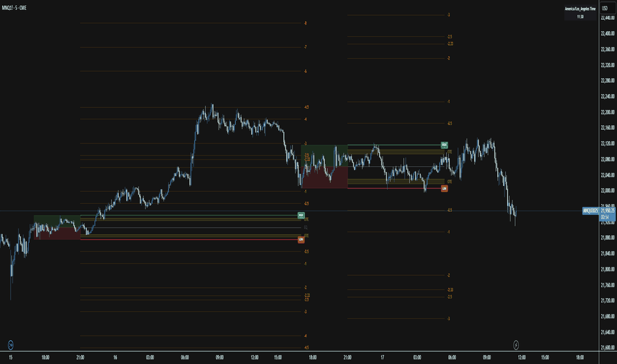This screenshot has height=364, width=617.
Task: Click date label 15 on time axis
Action: point(11,357)
